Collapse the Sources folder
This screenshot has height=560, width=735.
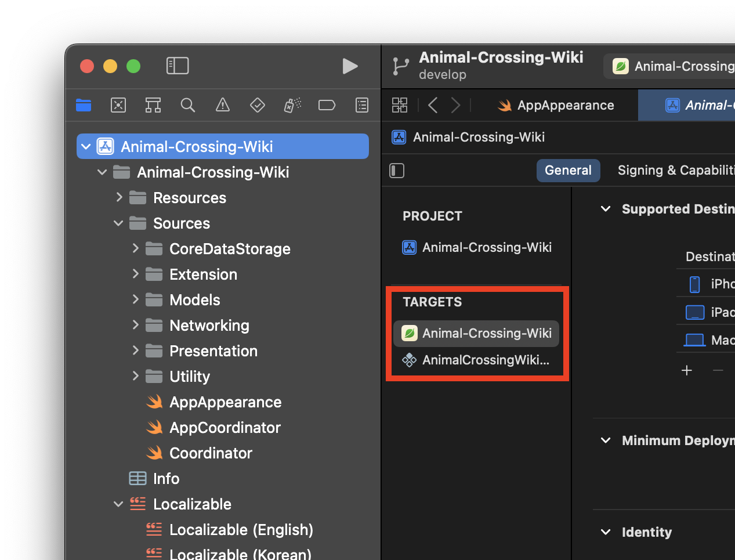(118, 223)
